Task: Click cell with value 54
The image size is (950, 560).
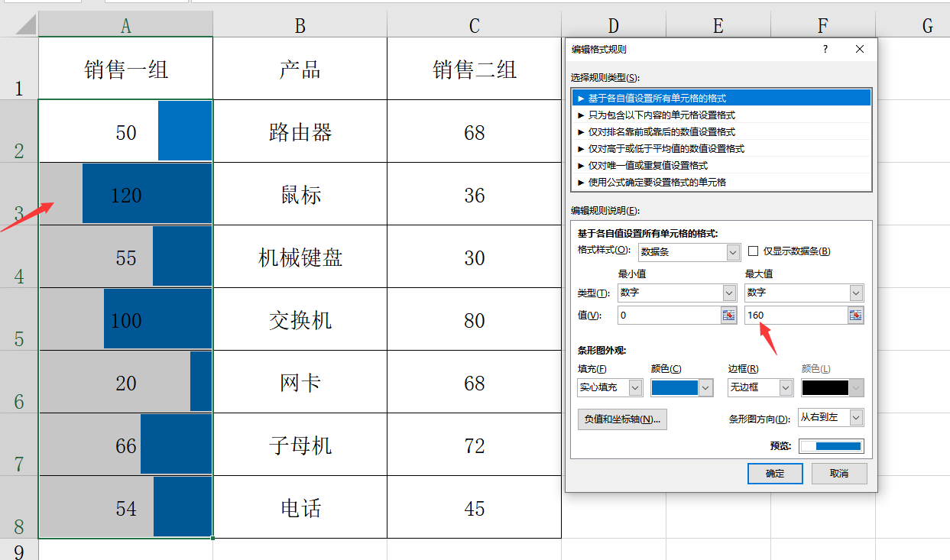Action: pyautogui.click(x=126, y=507)
